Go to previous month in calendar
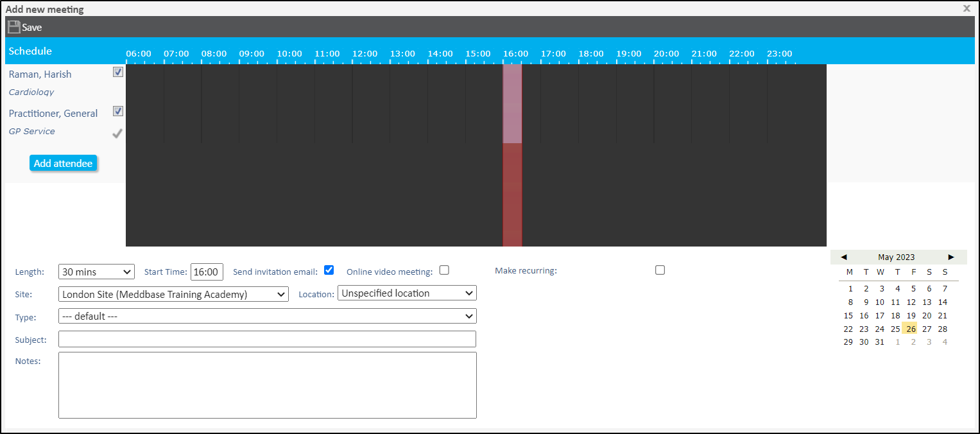This screenshot has height=434, width=980. click(843, 257)
